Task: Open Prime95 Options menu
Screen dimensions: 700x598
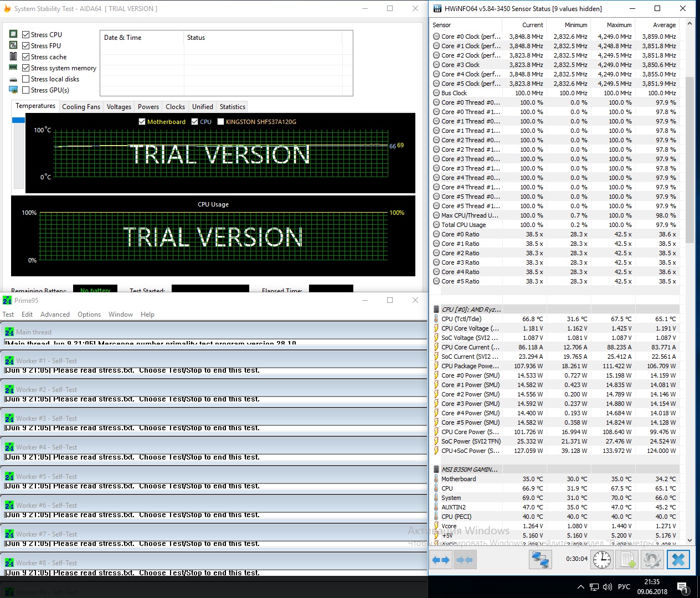Action: [89, 315]
